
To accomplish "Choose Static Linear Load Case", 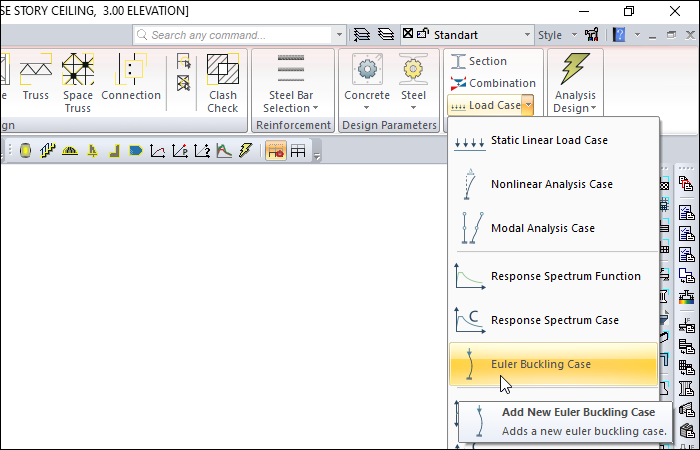I will 553,141.
